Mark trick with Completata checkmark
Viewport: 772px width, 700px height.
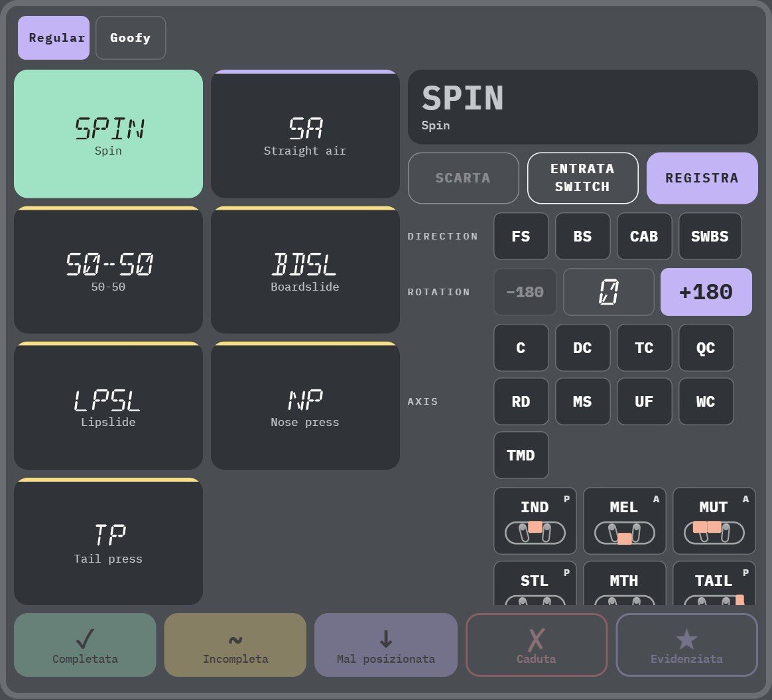click(x=85, y=645)
